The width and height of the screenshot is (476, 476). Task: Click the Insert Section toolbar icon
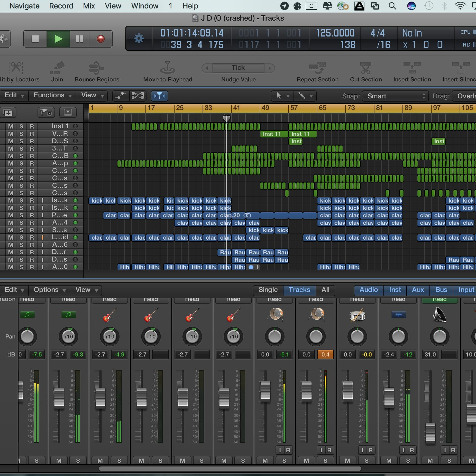point(412,68)
